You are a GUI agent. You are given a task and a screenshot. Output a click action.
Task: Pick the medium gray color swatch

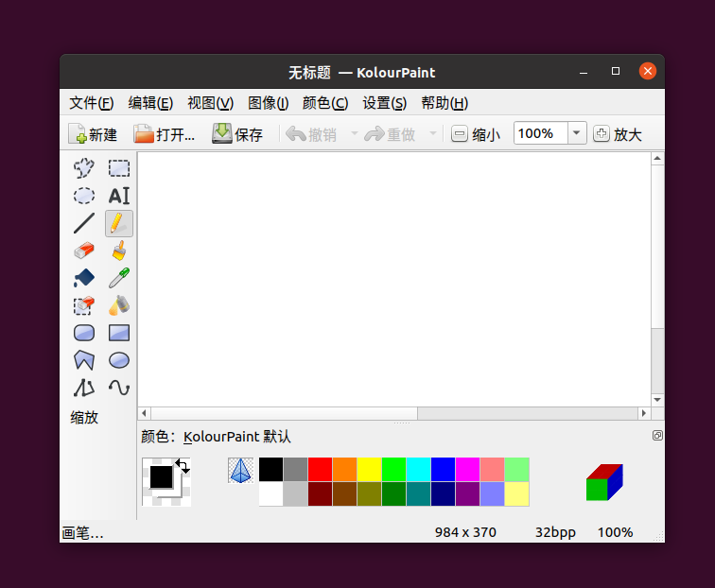click(x=295, y=470)
